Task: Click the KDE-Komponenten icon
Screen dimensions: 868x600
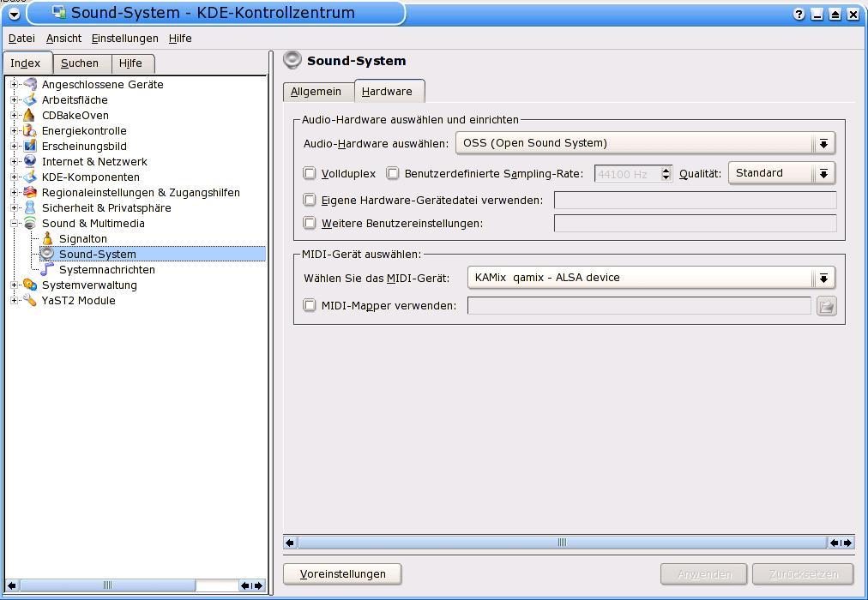Action: (x=29, y=177)
